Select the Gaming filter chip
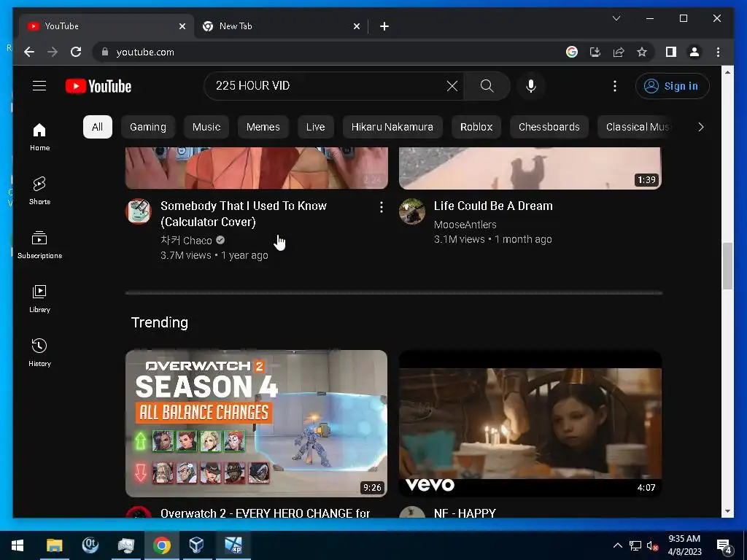The image size is (747, 560). [x=147, y=127]
